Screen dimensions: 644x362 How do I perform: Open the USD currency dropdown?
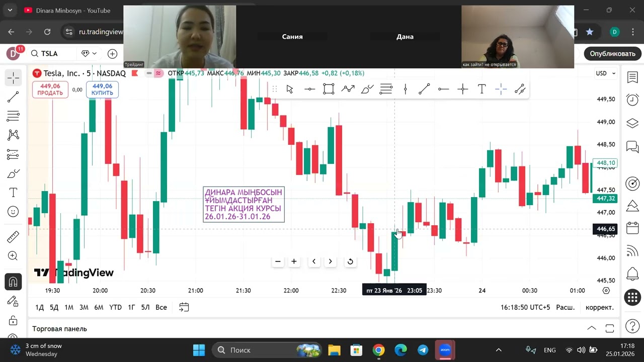click(x=606, y=73)
